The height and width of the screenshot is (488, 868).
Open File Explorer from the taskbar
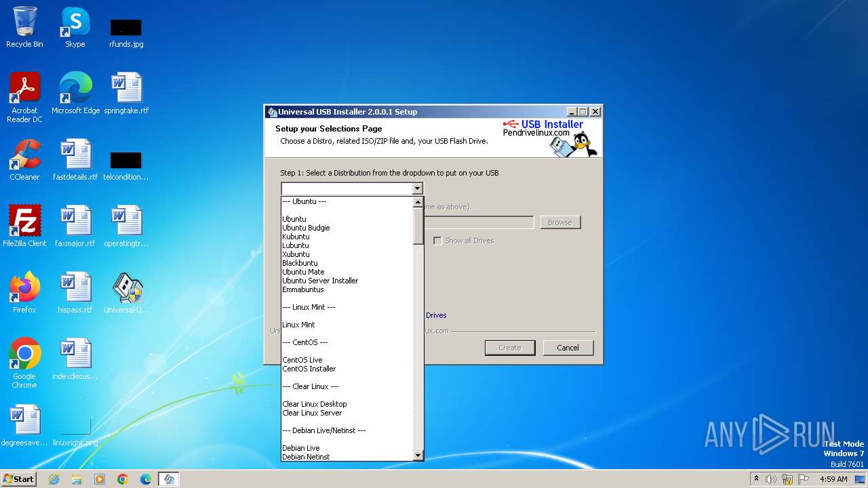tap(77, 479)
